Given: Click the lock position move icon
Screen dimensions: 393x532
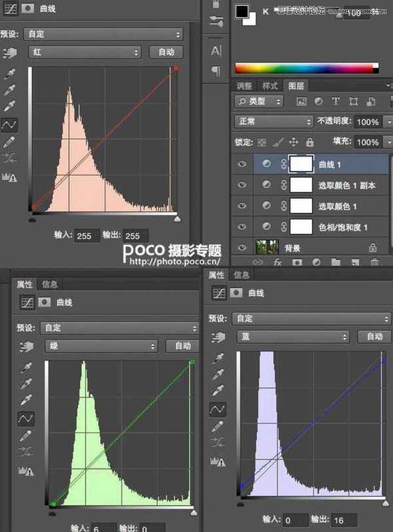Looking at the screenshot, I should pyautogui.click(x=293, y=142).
